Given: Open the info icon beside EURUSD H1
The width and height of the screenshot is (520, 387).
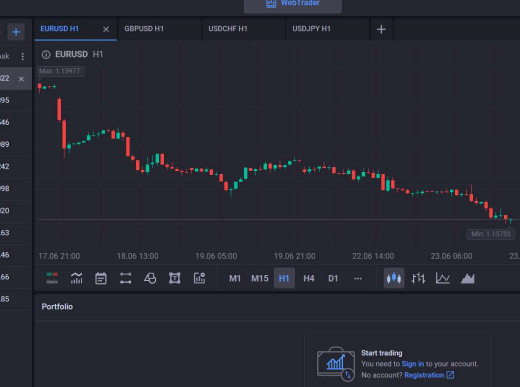Looking at the screenshot, I should 46,54.
